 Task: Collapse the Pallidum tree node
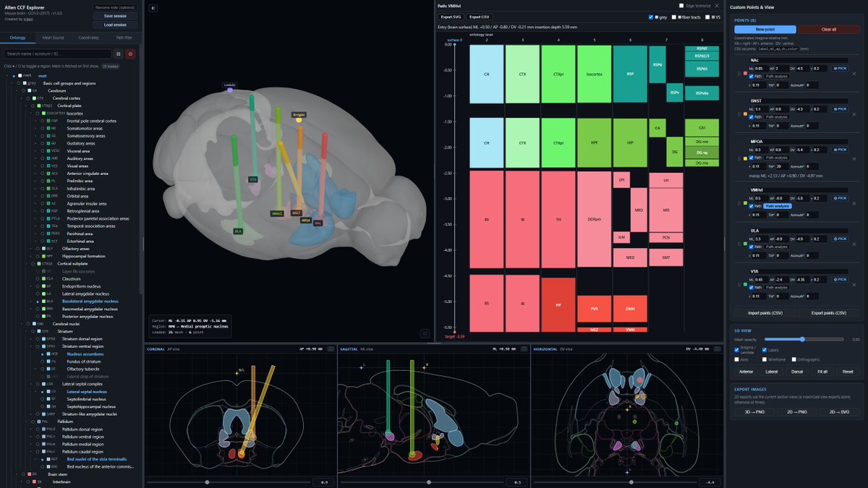(27, 421)
